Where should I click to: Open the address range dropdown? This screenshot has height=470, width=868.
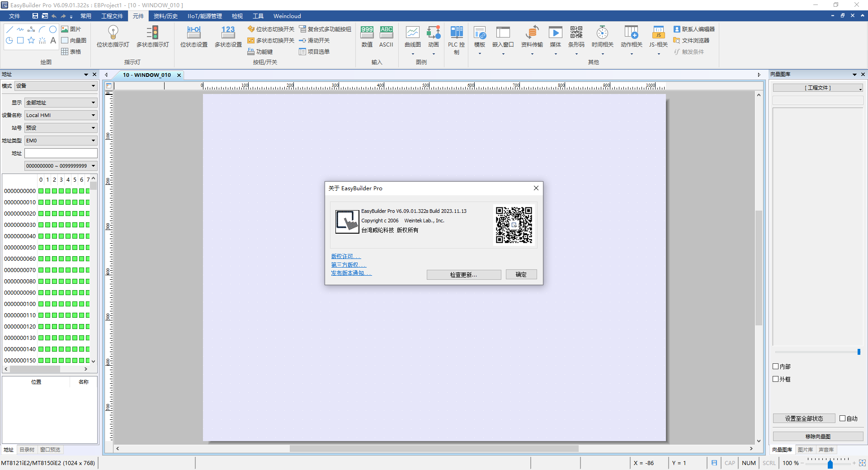point(61,166)
